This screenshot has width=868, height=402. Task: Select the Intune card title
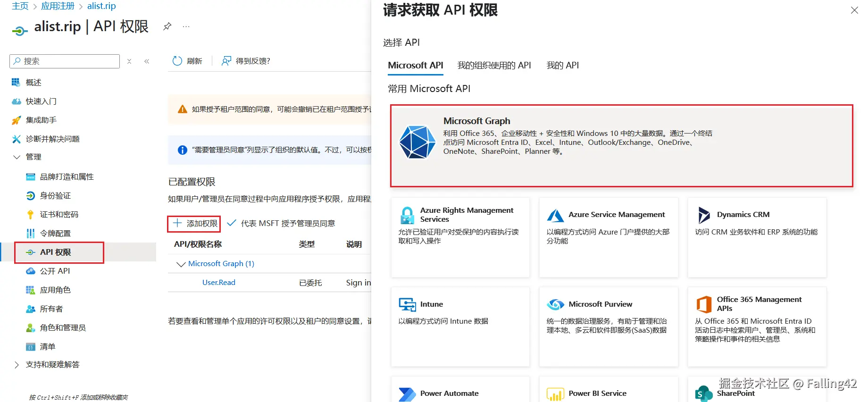pos(432,304)
